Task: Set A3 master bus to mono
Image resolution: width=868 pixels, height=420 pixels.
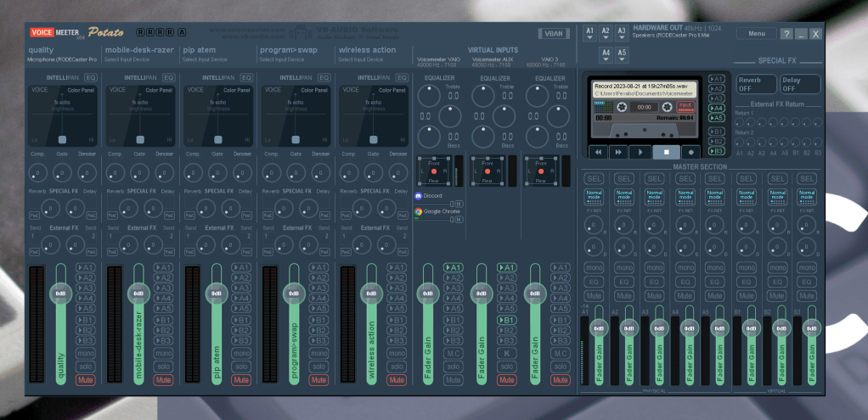Action: tap(655, 268)
